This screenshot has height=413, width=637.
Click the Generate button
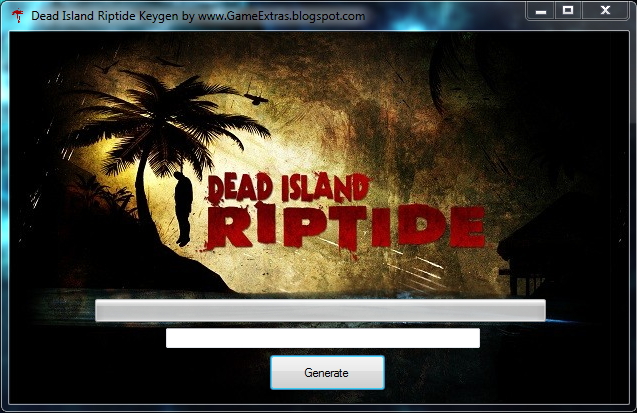click(327, 372)
